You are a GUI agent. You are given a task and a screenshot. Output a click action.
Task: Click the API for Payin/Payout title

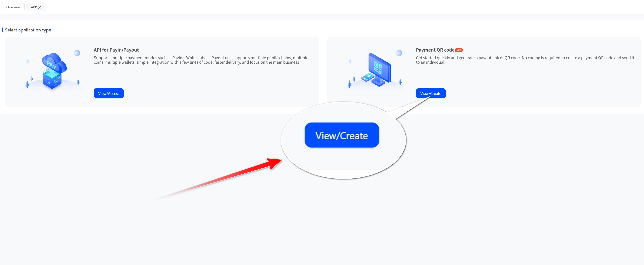pyautogui.click(x=116, y=50)
